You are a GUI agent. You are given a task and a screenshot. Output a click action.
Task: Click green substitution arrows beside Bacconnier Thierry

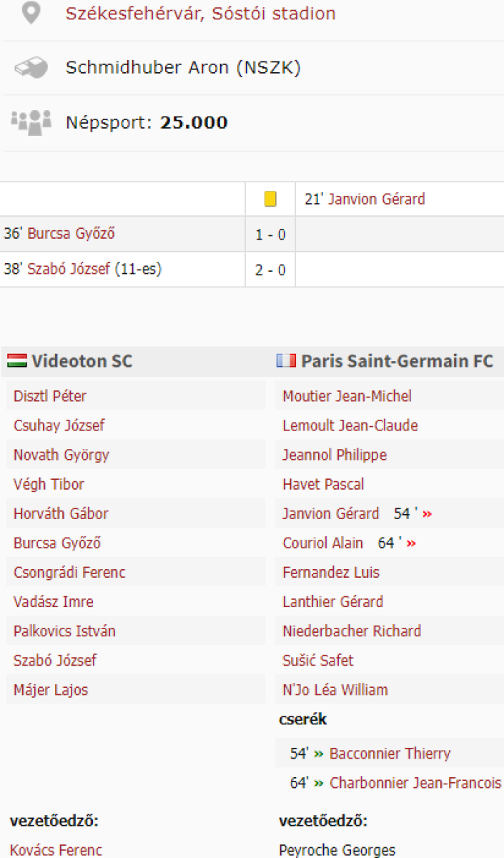click(x=319, y=754)
